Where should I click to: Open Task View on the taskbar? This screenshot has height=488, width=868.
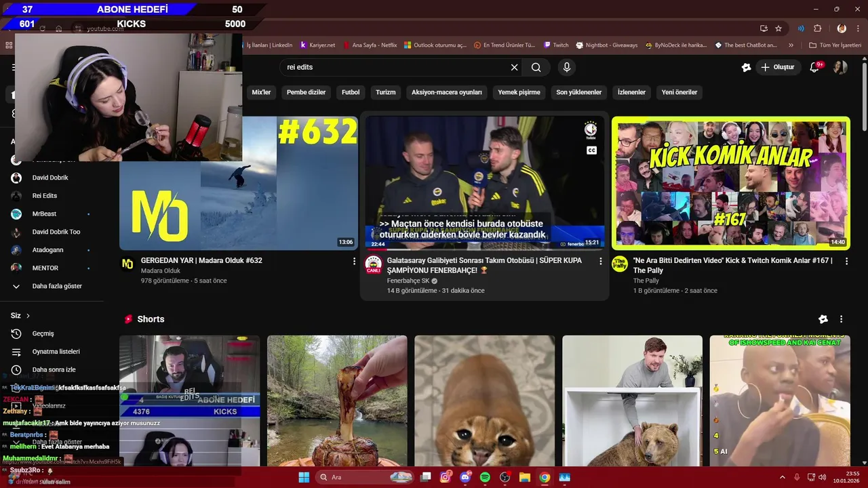tap(426, 477)
